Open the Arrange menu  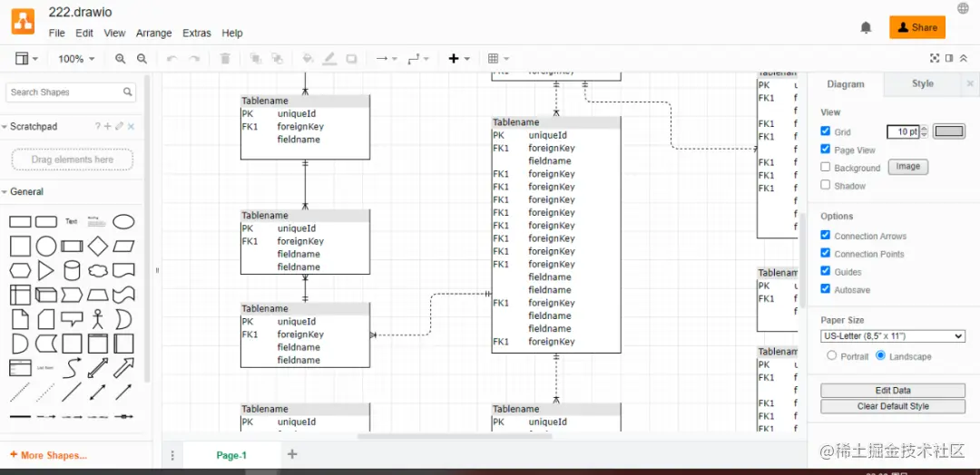tap(153, 33)
